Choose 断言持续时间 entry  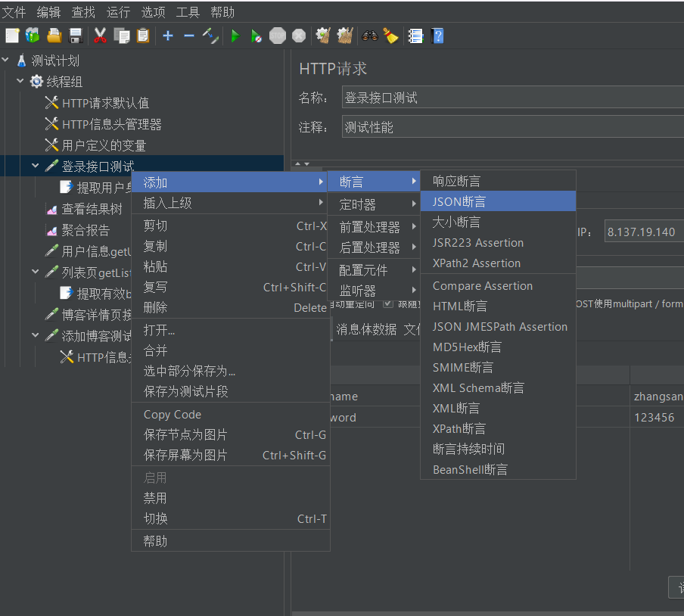[x=498, y=449]
